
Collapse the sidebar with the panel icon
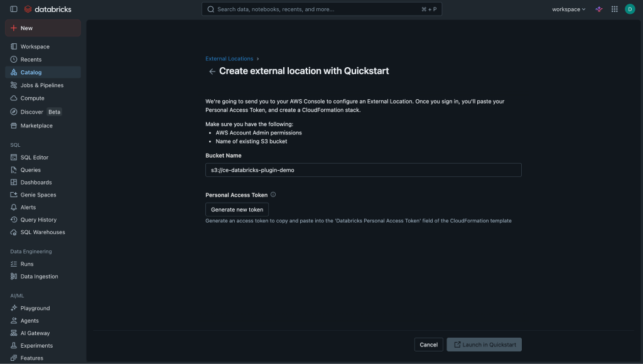coord(14,9)
